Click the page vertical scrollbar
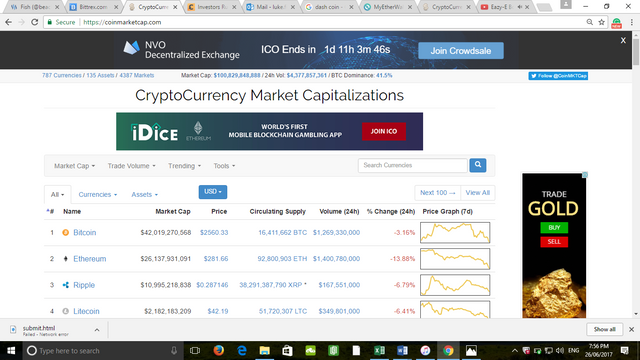Viewport: 640px width, 360px height. tap(636, 53)
